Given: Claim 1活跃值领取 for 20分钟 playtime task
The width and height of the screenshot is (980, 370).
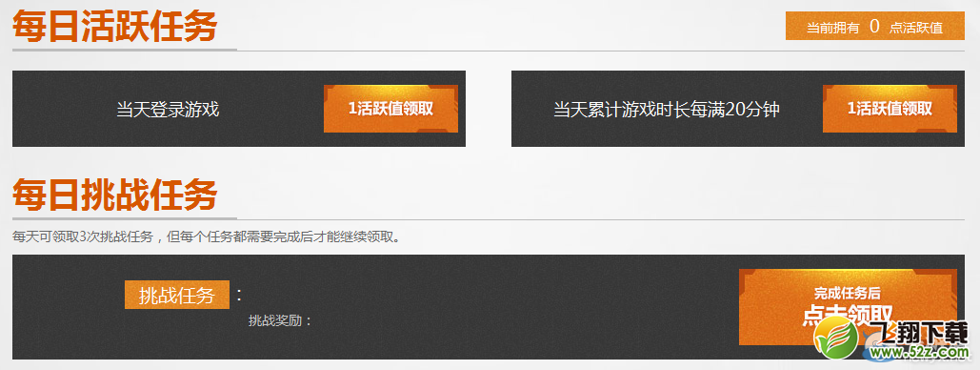Looking at the screenshot, I should click(890, 109).
